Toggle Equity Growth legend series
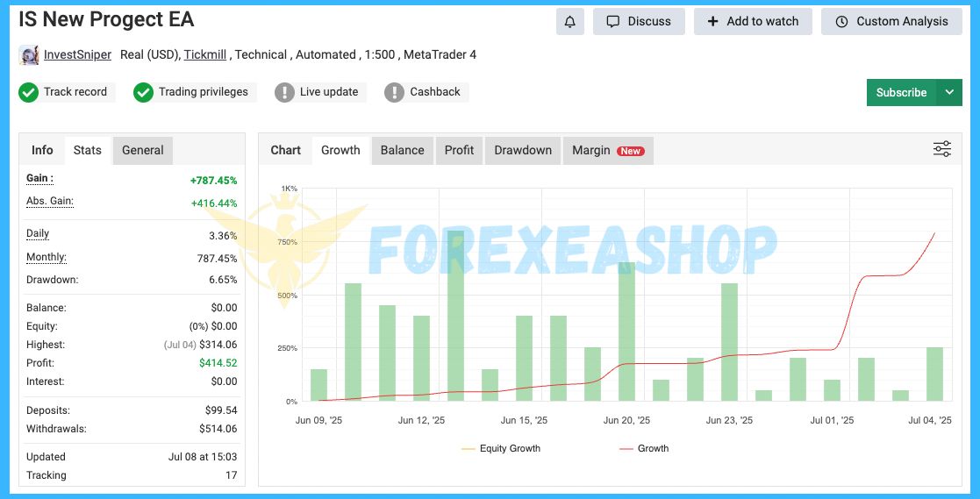980x499 pixels. tap(501, 448)
